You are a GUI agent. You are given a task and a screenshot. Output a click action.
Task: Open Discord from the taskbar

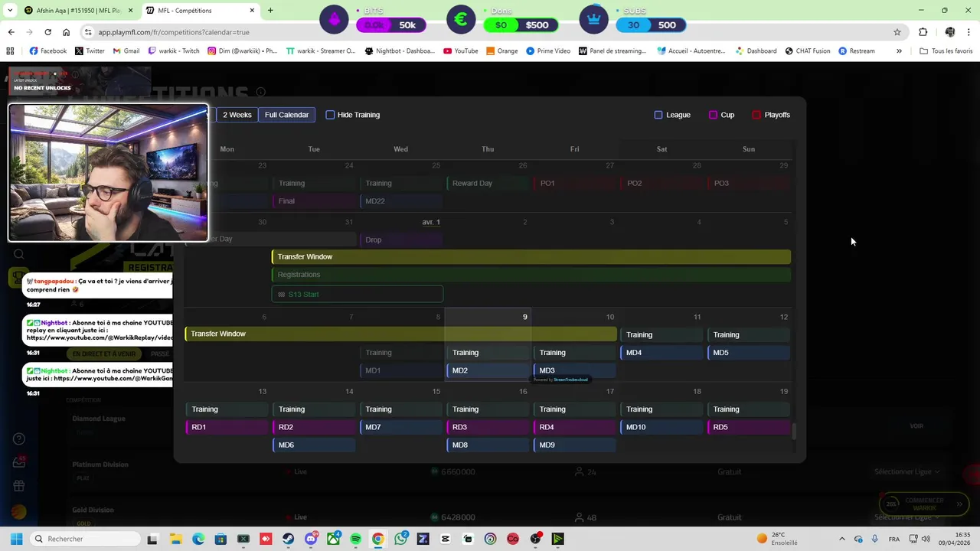[311, 539]
